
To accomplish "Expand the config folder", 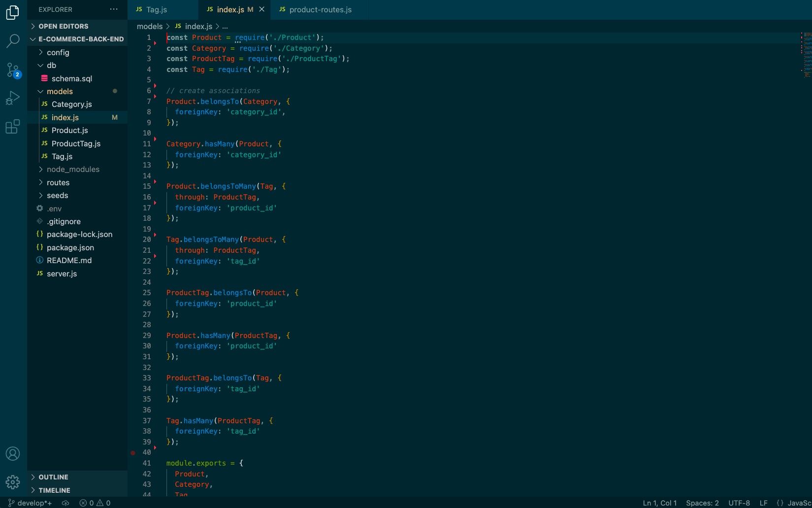I will coord(77,52).
